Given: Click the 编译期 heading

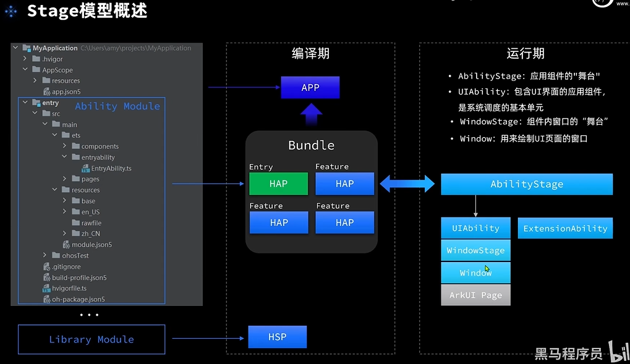Looking at the screenshot, I should click(x=310, y=53).
